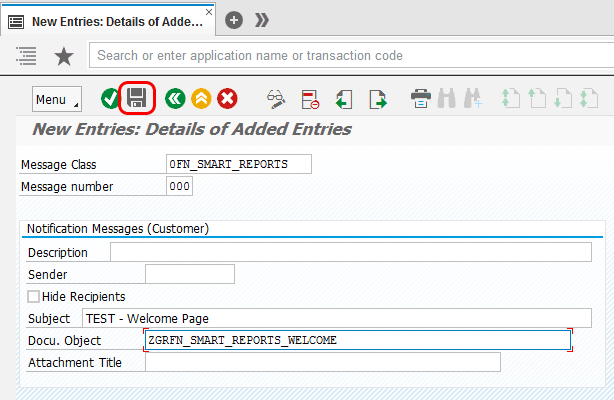This screenshot has height=400, width=614.
Task: Add a new tab with plus button
Action: [x=234, y=19]
